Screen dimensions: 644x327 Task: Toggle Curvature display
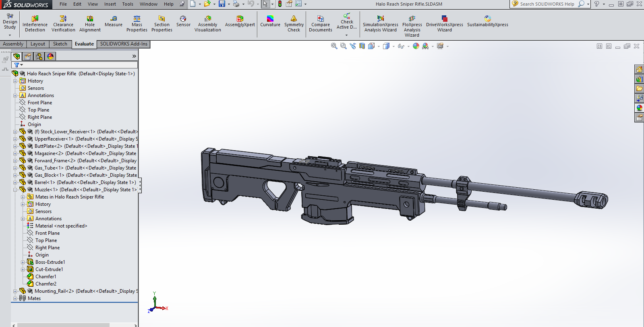tap(270, 21)
